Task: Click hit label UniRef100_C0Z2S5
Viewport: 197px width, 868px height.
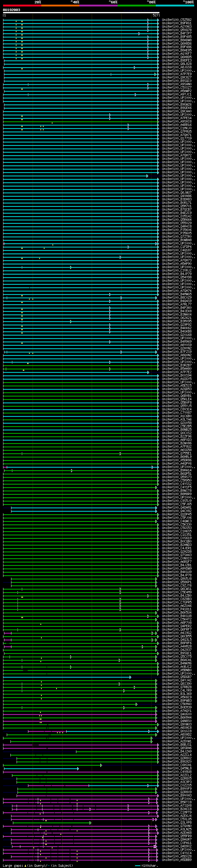Action: (x=177, y=785)
